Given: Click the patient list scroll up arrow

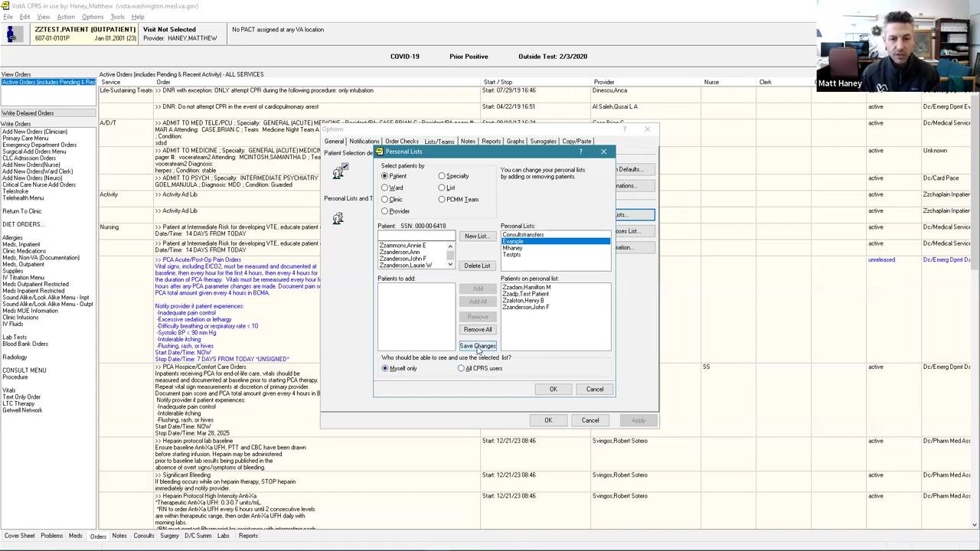Looking at the screenshot, I should coord(450,246).
